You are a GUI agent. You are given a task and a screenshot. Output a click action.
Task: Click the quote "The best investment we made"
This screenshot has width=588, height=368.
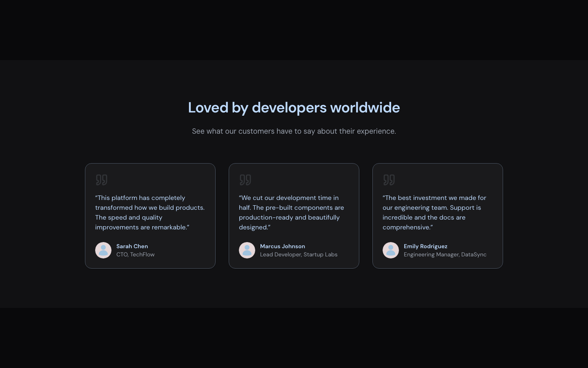pos(434,213)
